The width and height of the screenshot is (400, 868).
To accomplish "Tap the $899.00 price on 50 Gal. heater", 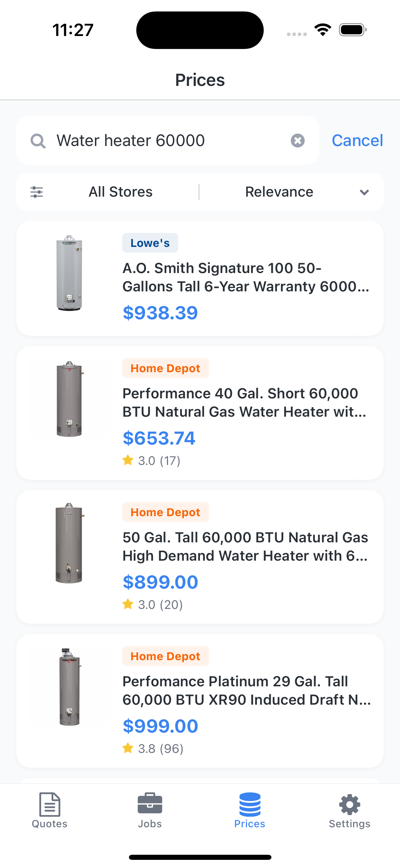I will point(160,582).
